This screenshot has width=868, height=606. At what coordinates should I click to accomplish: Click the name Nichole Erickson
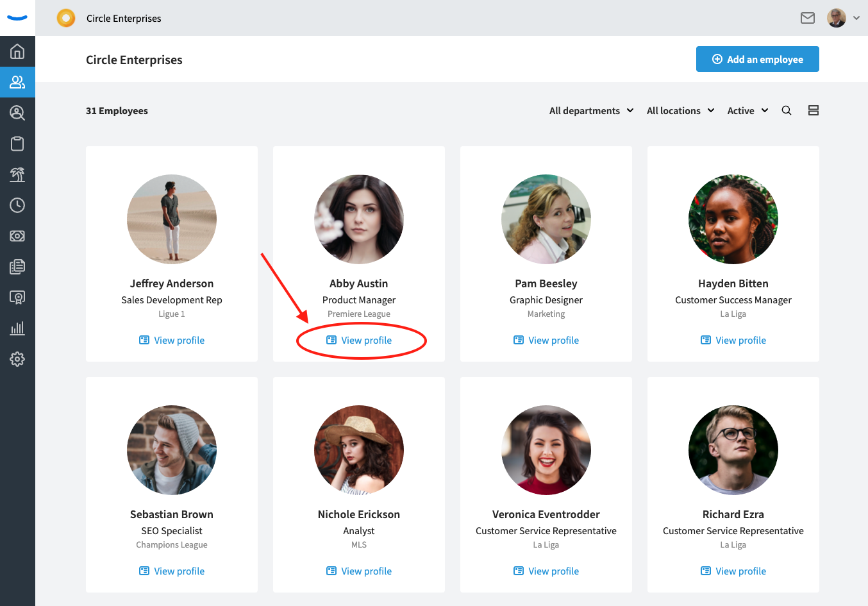pyautogui.click(x=359, y=514)
